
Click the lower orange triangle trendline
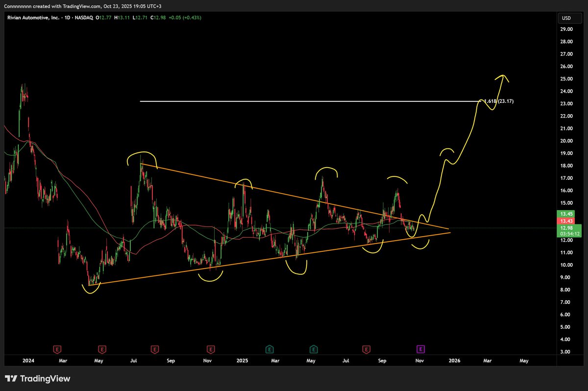point(269,258)
